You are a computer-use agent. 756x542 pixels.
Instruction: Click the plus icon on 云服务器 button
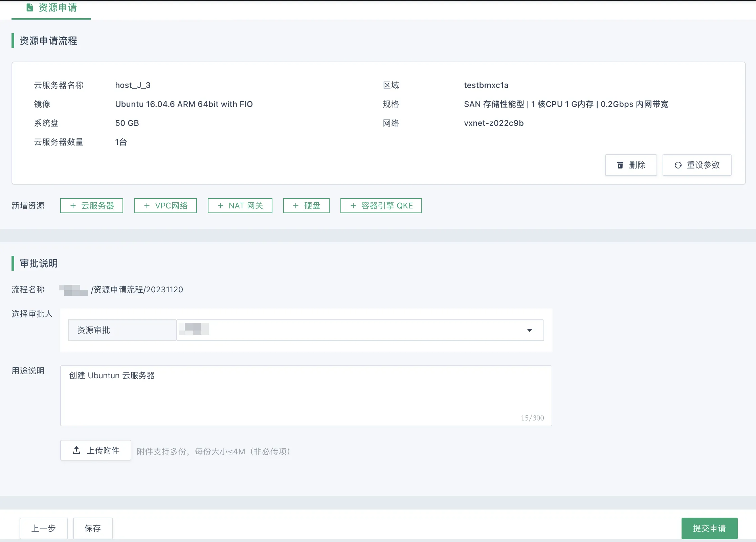pos(73,206)
